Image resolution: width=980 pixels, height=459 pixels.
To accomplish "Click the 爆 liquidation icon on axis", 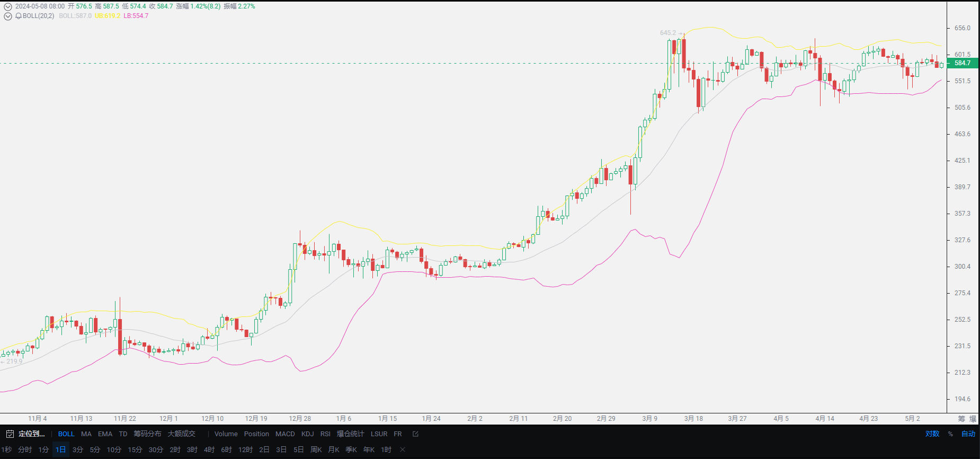I will pos(973,419).
